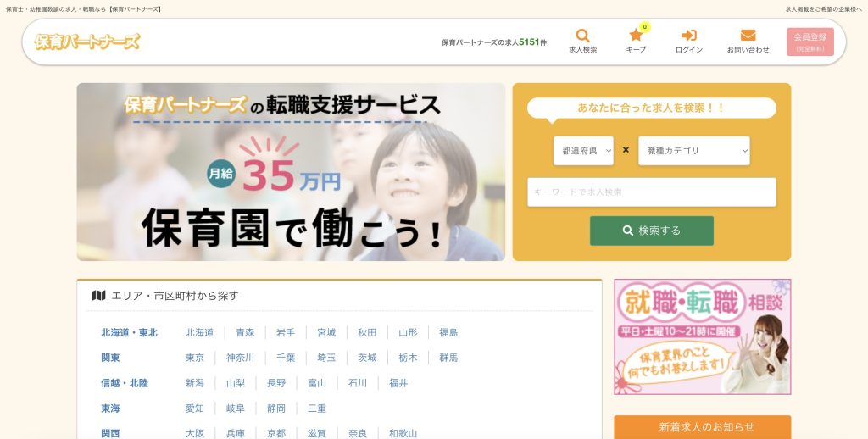Choose the 愛知 prefecture link

click(195, 408)
